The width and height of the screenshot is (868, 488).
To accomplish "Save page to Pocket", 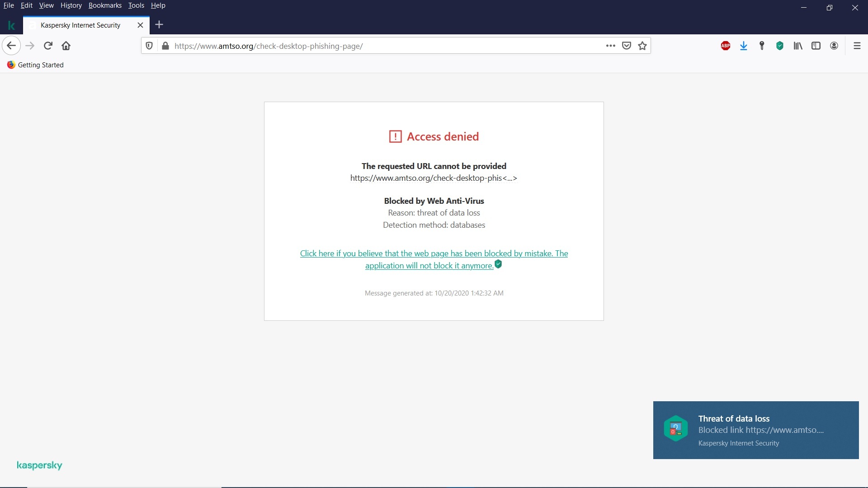I will pos(627,46).
